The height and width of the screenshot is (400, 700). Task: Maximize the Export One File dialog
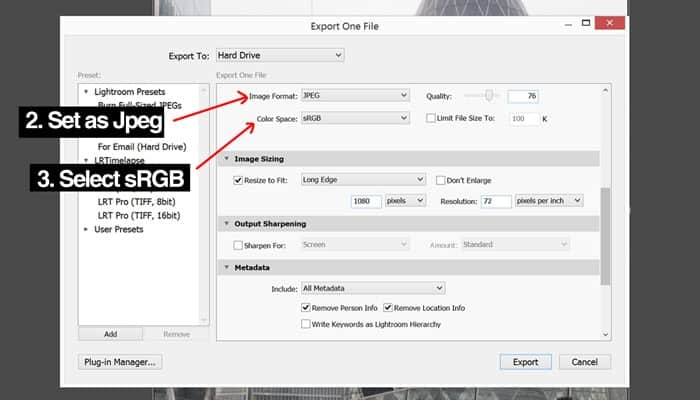586,23
